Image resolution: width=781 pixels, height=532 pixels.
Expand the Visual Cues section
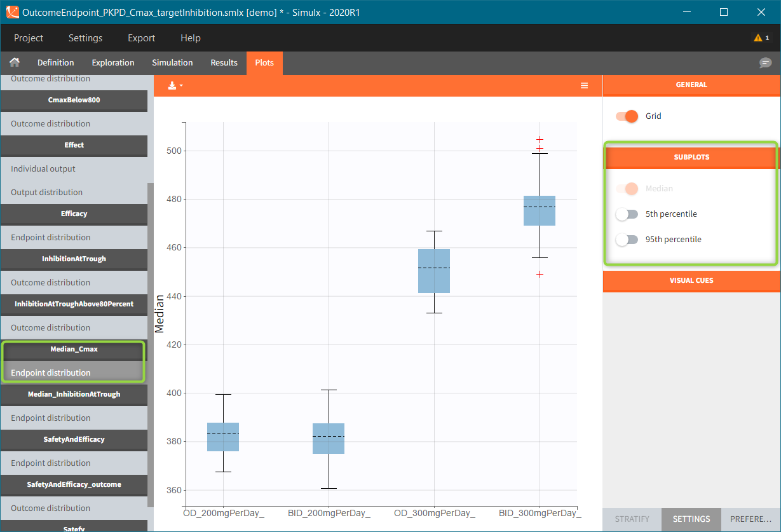691,280
